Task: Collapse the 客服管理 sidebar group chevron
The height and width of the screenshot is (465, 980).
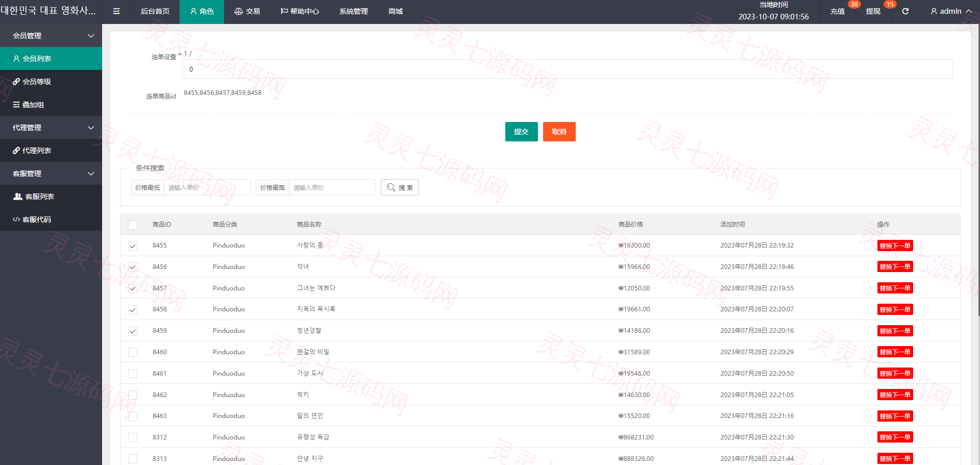Action: [91, 174]
